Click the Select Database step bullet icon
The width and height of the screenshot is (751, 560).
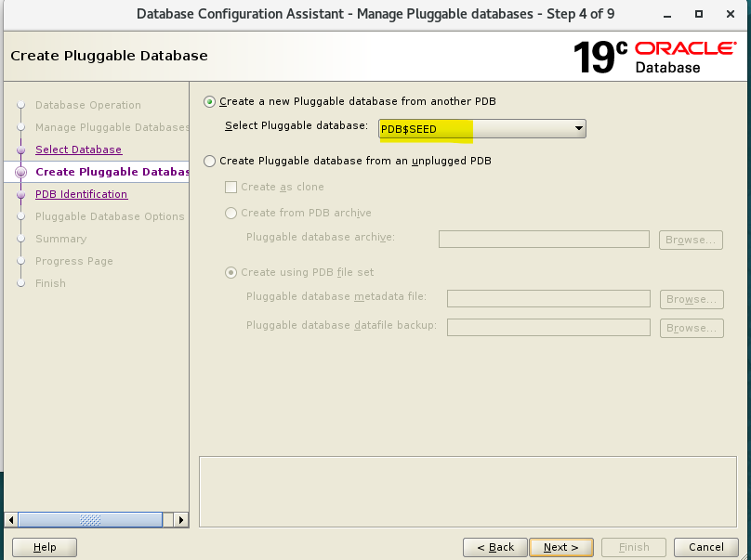(20, 150)
